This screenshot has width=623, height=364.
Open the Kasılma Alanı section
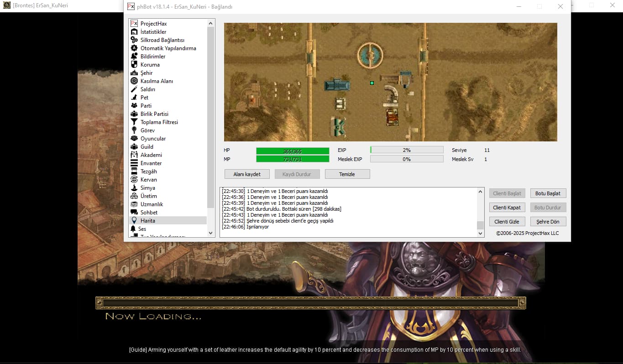[156, 81]
